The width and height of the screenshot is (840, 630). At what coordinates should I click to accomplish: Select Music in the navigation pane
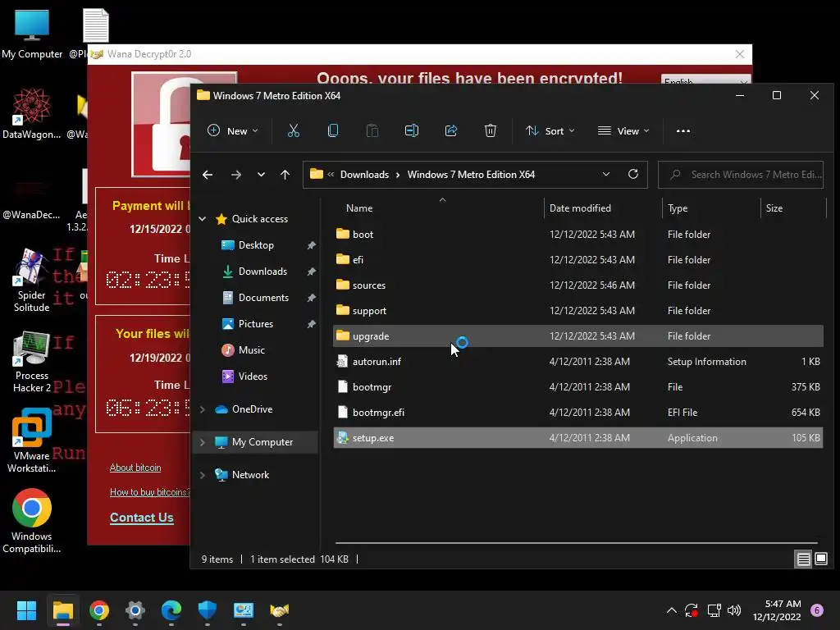(251, 349)
